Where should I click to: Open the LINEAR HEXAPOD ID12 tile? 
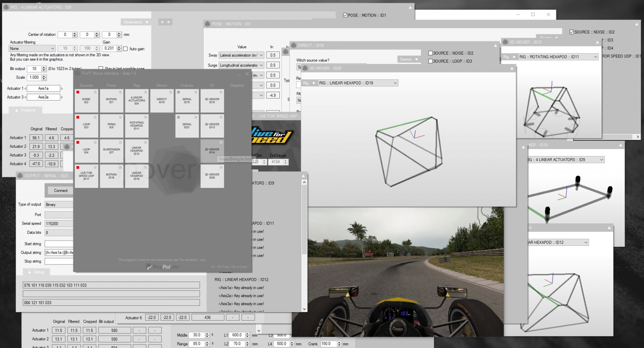click(136, 151)
